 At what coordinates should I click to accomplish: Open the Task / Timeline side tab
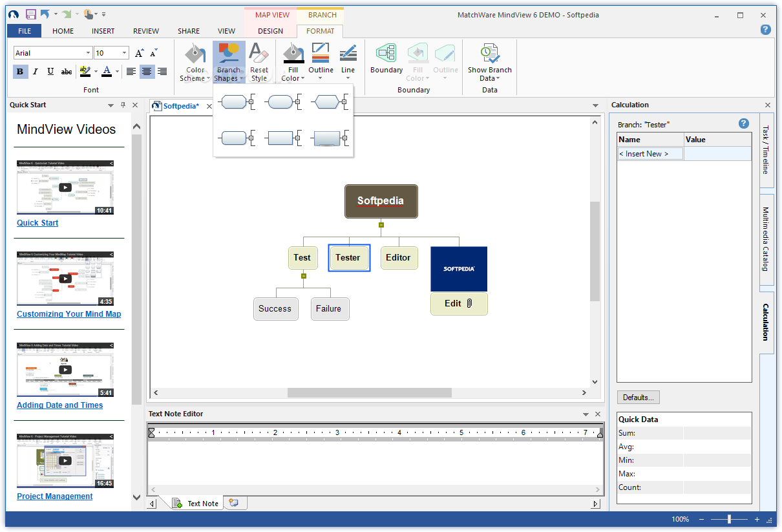(766, 150)
